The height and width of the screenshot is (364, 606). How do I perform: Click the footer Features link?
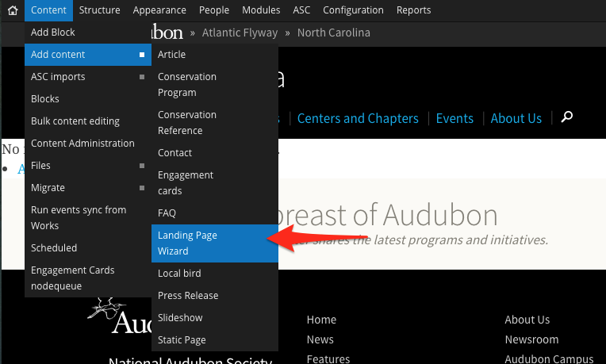click(x=328, y=359)
